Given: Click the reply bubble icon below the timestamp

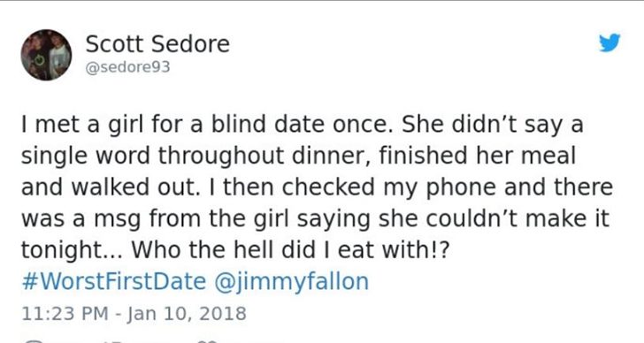Looking at the screenshot, I should (33, 341).
